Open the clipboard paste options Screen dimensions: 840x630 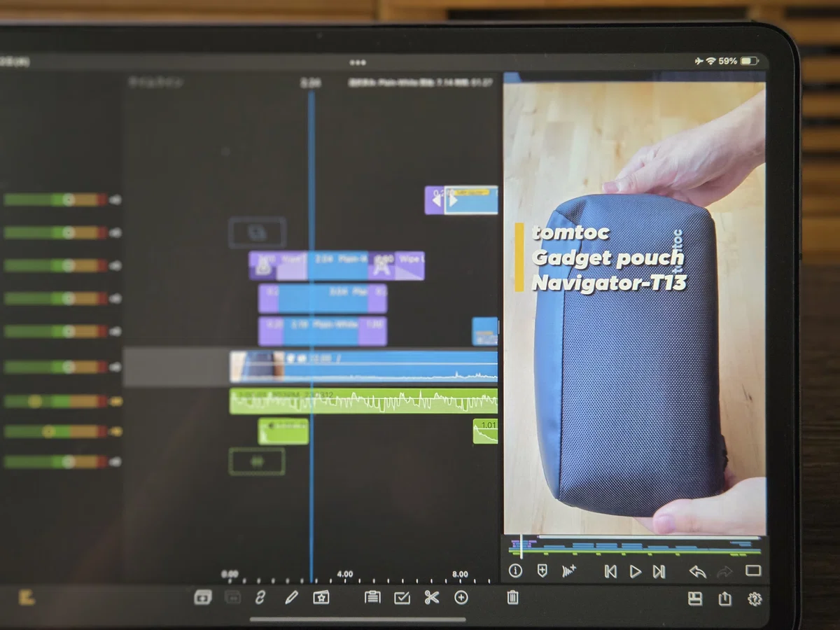pyautogui.click(x=372, y=598)
